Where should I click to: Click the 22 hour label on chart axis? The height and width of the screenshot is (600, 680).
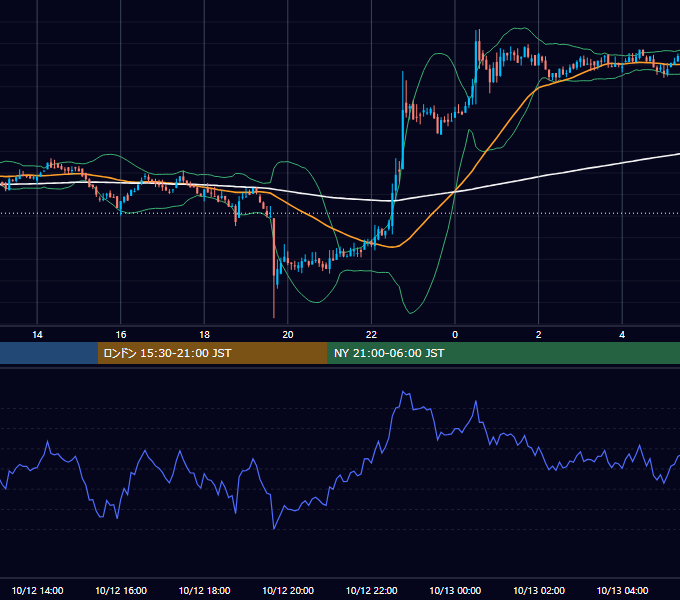pyautogui.click(x=371, y=335)
